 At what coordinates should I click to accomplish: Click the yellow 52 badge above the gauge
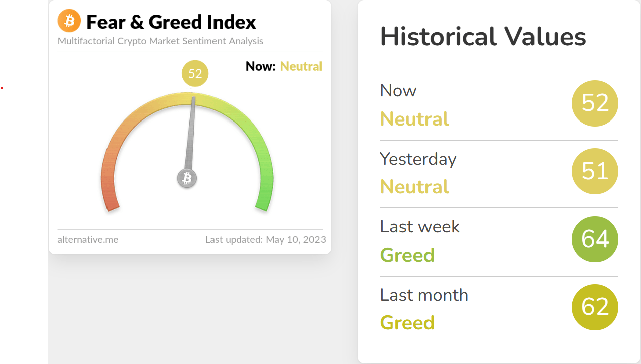195,73
